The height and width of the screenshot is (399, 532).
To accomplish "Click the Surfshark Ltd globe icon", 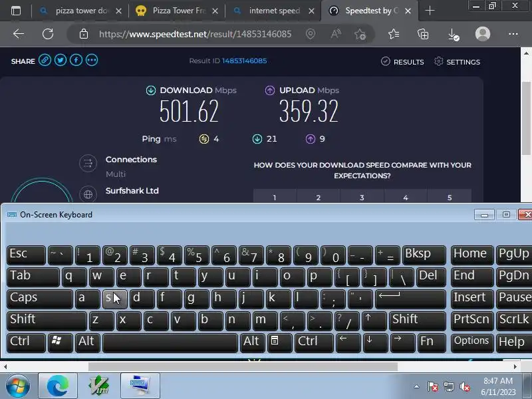I will (x=88, y=194).
